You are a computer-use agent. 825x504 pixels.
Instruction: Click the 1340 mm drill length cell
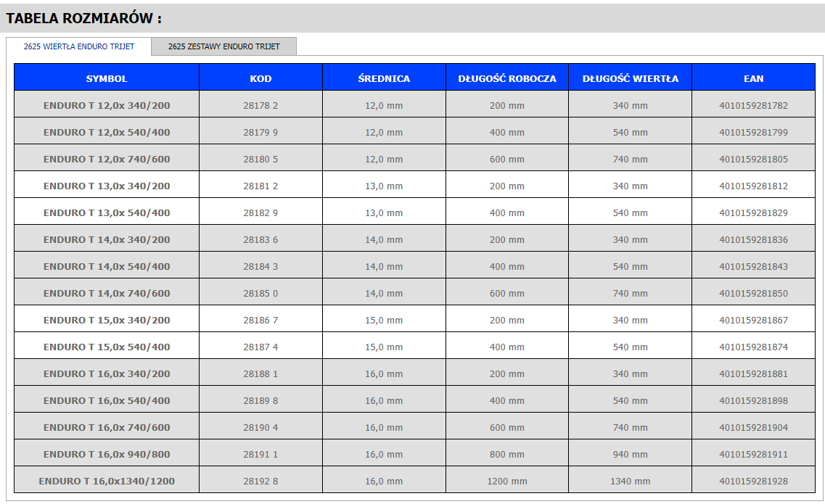[631, 481]
